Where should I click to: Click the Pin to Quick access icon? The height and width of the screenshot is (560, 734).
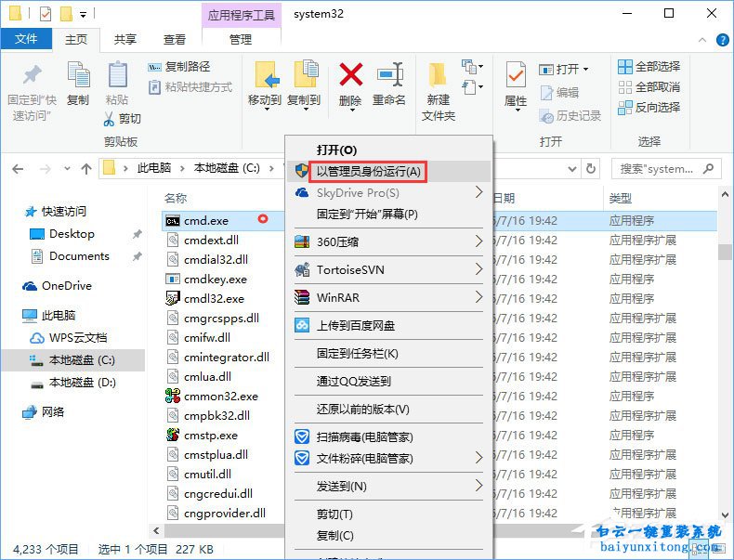32,77
